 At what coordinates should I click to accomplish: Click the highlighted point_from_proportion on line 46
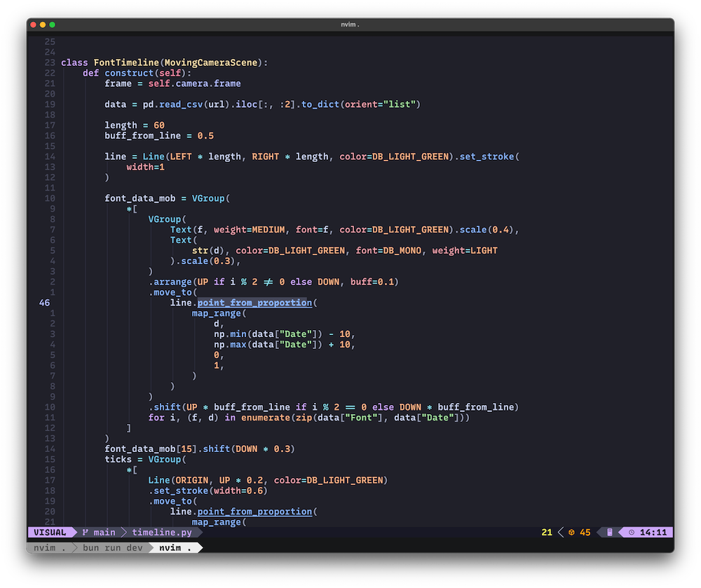click(255, 303)
